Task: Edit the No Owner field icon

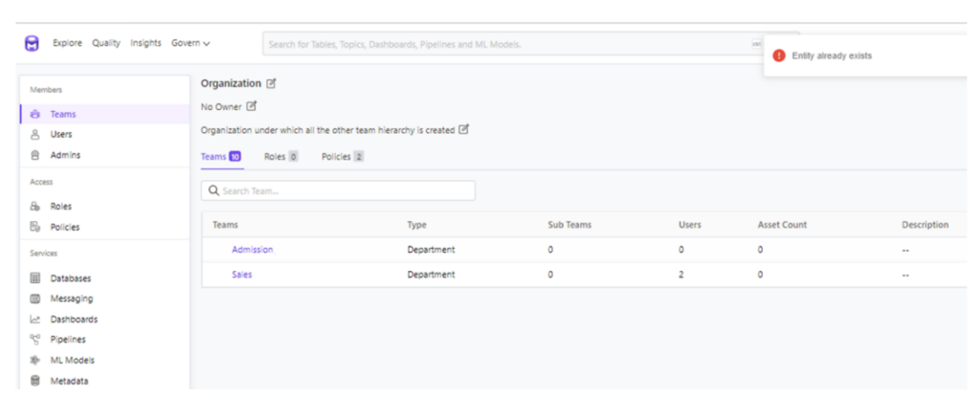Action: coord(252,106)
